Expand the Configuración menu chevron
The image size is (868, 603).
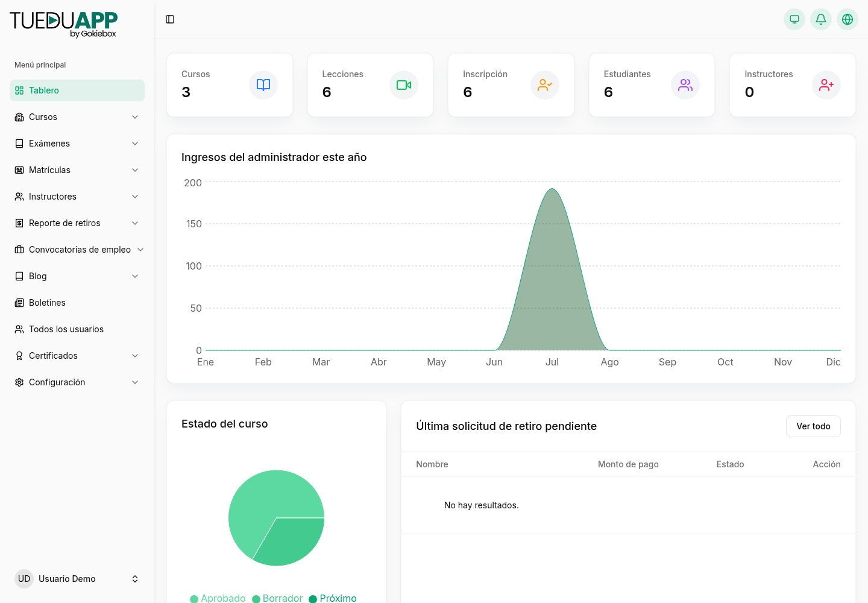[135, 382]
